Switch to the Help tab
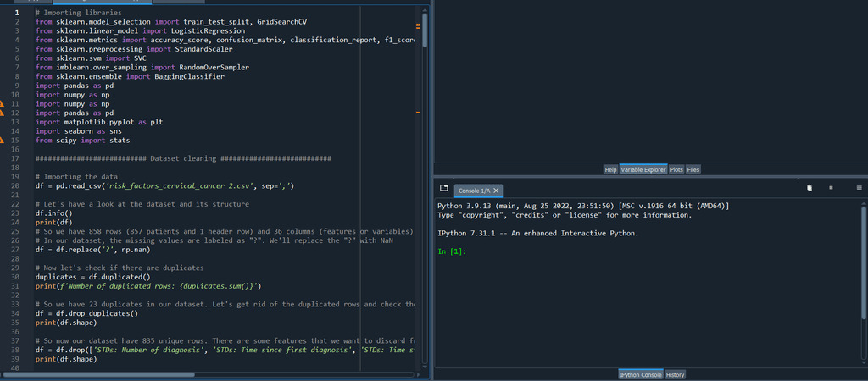The height and width of the screenshot is (381, 868). click(x=610, y=170)
